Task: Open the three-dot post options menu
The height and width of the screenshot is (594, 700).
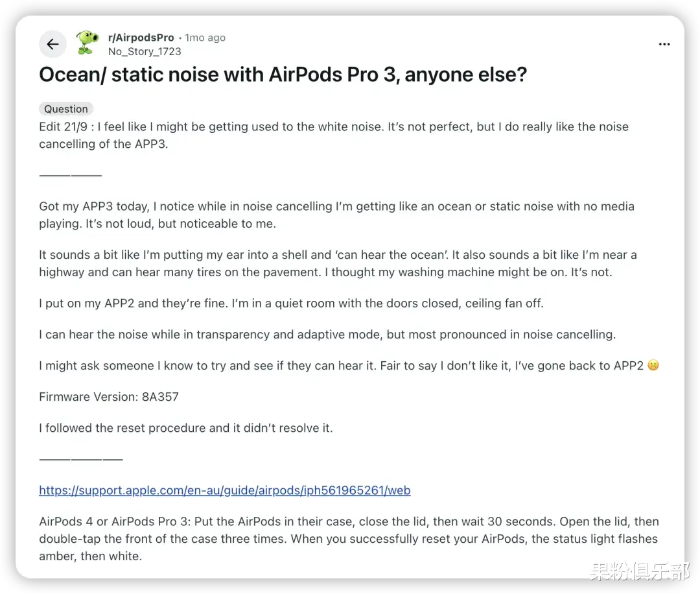Action: tap(664, 44)
